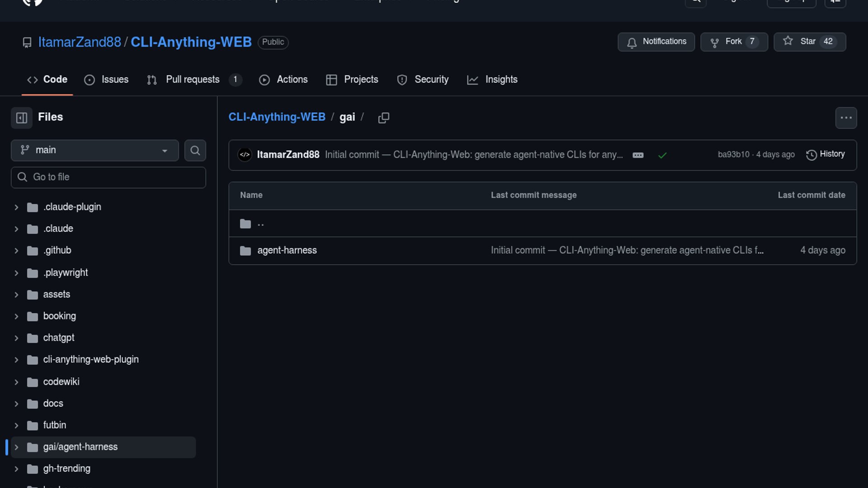Open the agent-harness folder link
Screen dimensions: 868x488
coord(287,250)
